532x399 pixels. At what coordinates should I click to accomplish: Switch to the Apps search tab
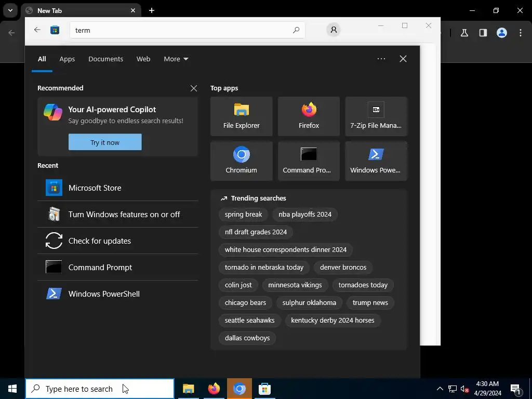(67, 59)
